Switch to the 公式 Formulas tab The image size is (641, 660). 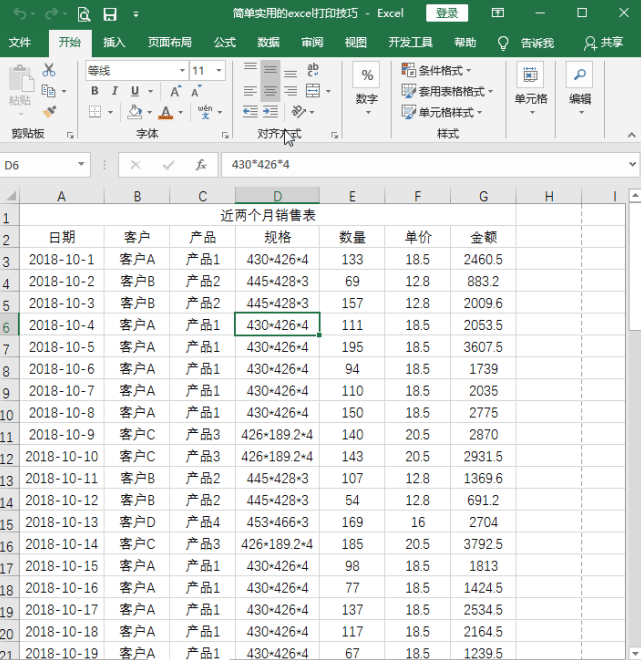(224, 43)
